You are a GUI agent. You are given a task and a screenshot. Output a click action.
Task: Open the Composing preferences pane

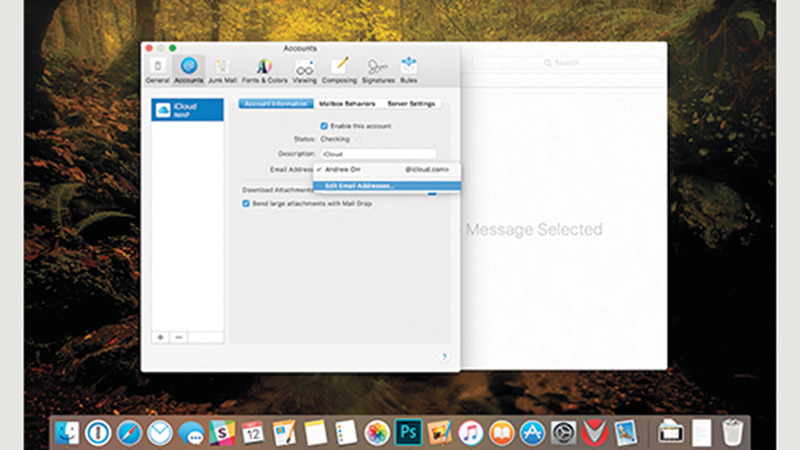pos(340,69)
